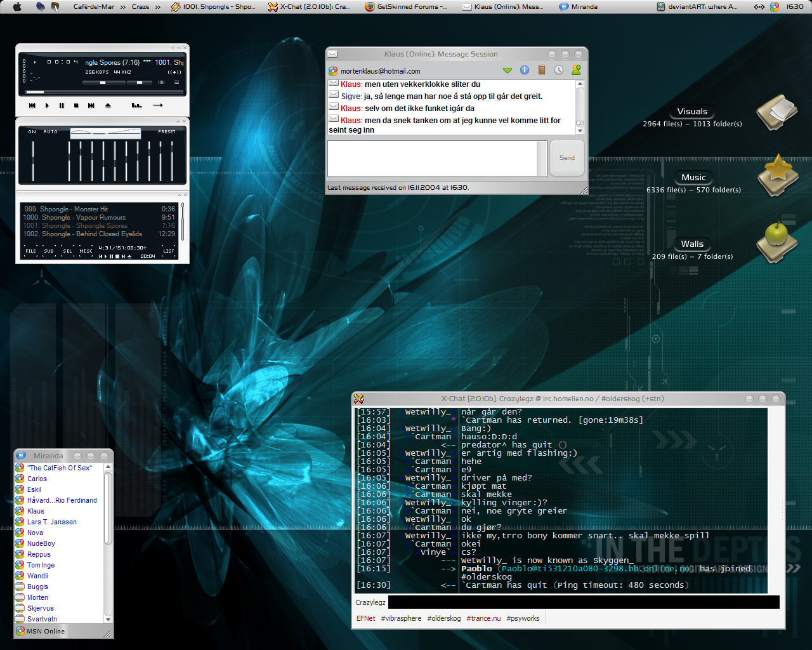Select contact Lars T. Janssen
The height and width of the screenshot is (650, 812).
tap(51, 522)
